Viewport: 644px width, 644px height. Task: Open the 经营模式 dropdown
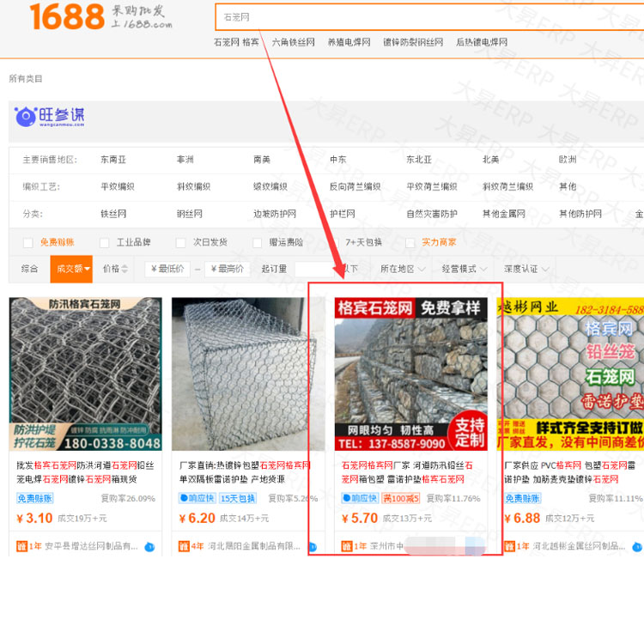click(464, 269)
